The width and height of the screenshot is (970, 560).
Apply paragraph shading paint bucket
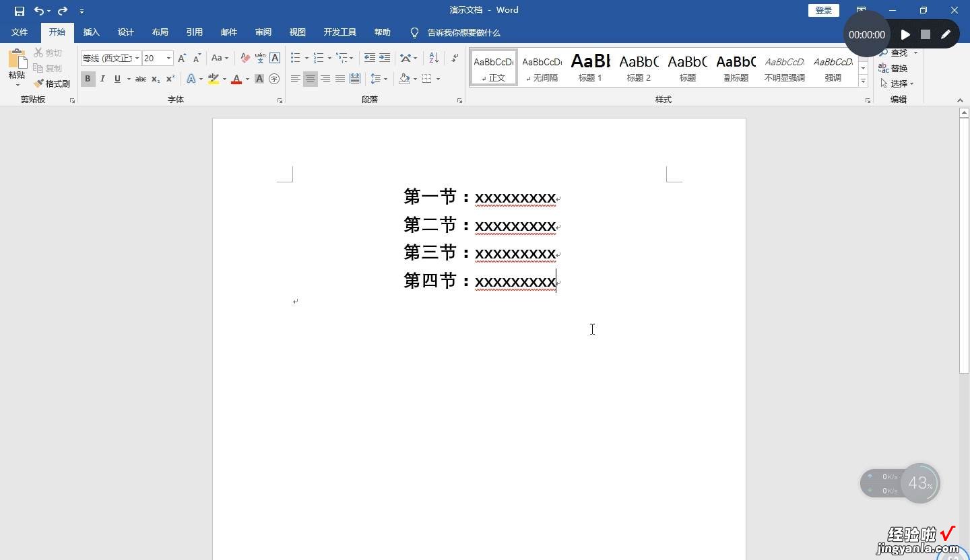click(x=404, y=79)
